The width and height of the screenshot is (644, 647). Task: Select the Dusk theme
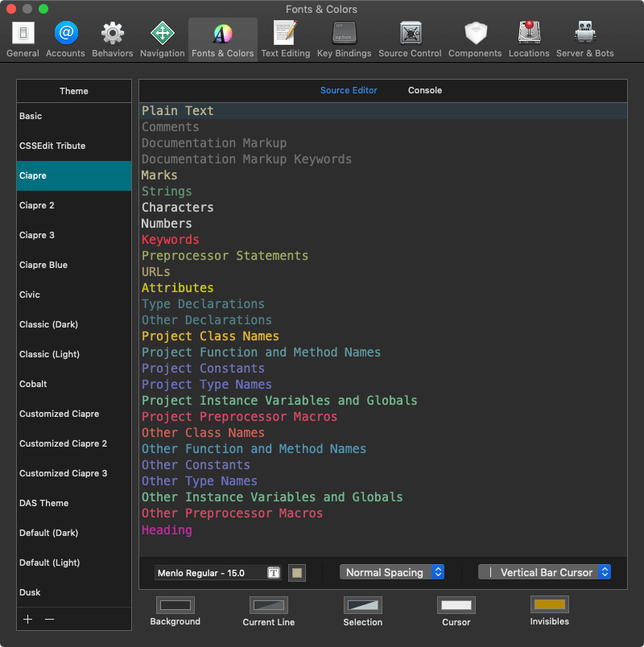[74, 591]
